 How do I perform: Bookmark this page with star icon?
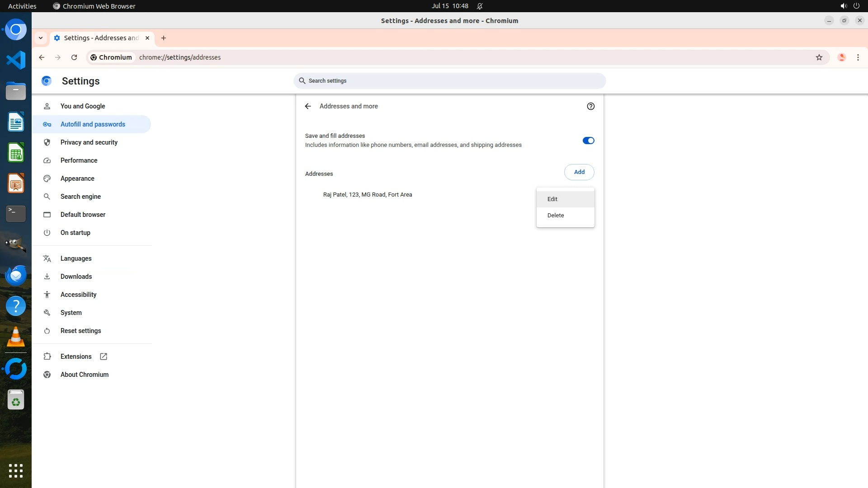pyautogui.click(x=819, y=57)
